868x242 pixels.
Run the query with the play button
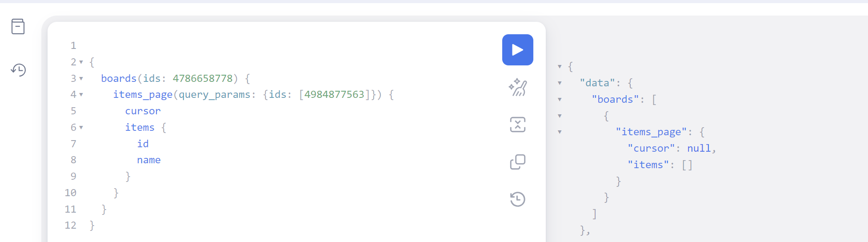517,50
